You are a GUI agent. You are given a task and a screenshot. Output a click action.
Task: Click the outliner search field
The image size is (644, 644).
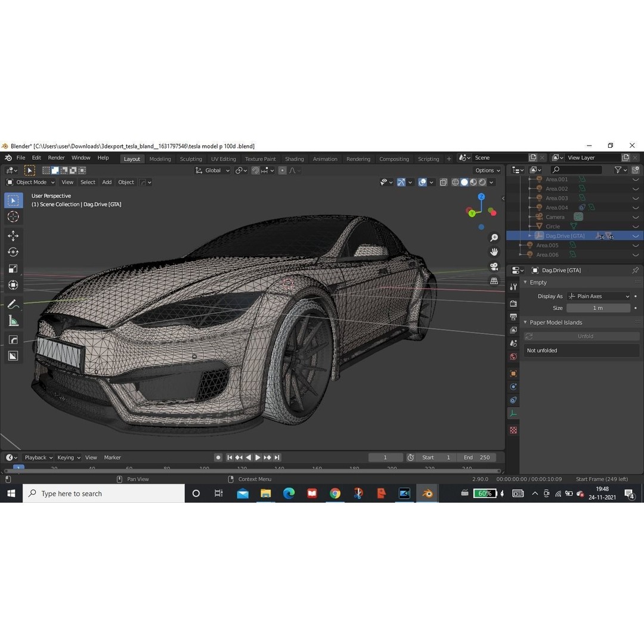[576, 169]
